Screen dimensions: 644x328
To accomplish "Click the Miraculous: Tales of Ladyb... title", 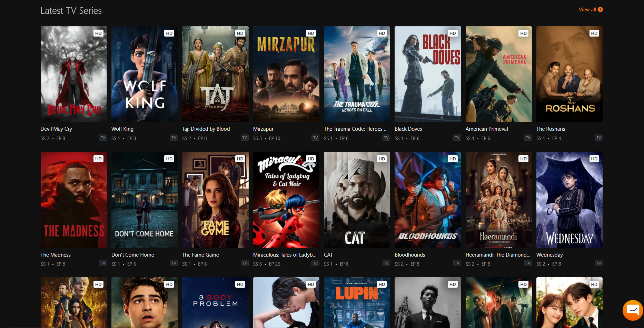I will 285,255.
